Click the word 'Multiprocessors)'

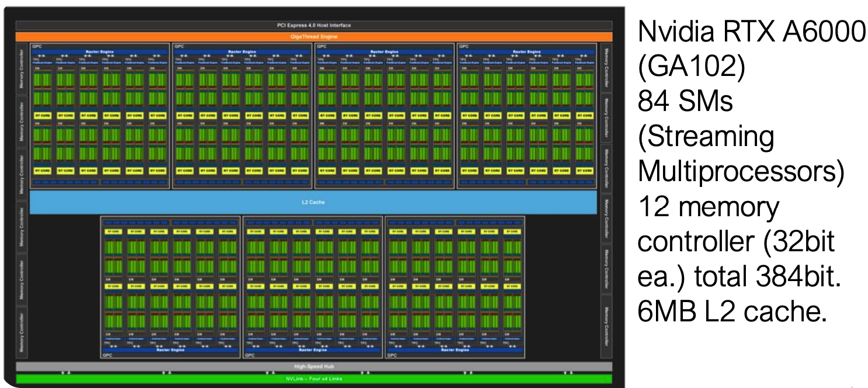click(741, 173)
